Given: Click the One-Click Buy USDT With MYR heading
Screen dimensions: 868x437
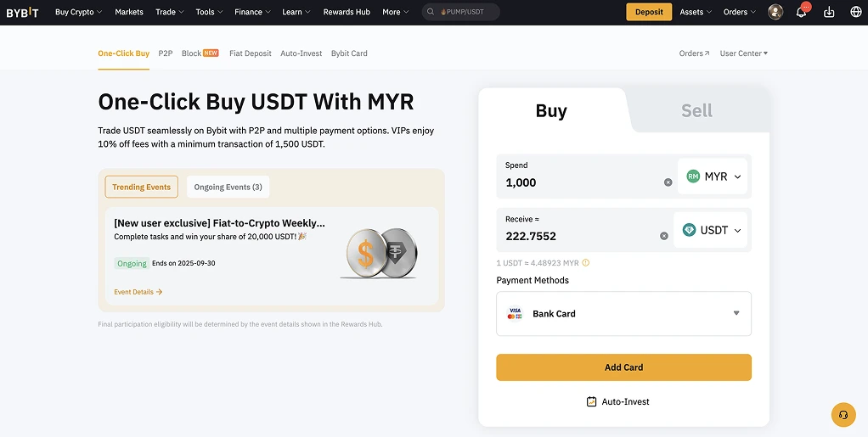Looking at the screenshot, I should click(x=256, y=103).
